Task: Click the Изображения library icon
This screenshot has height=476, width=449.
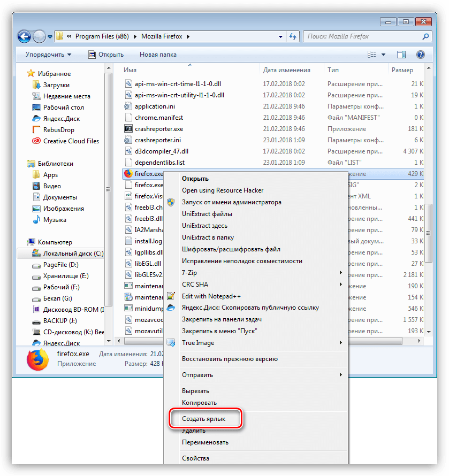Action: 36,209
